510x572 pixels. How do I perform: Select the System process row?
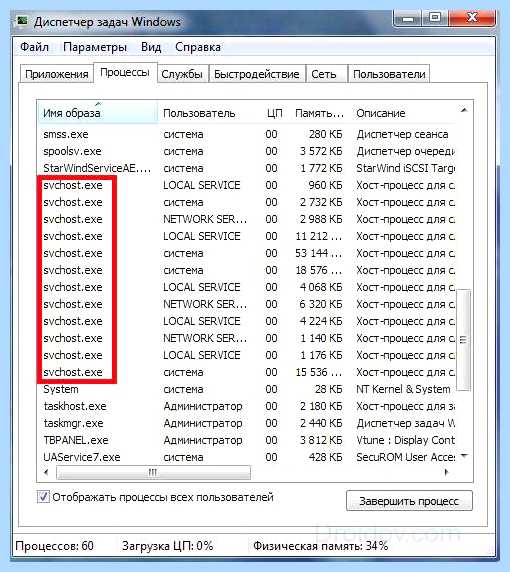247,389
